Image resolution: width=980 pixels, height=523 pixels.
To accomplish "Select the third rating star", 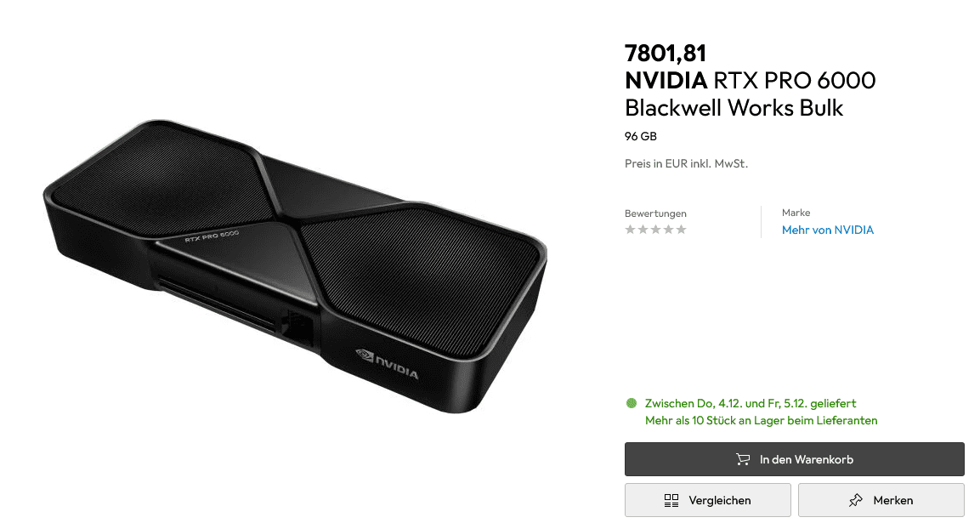I will coord(655,230).
